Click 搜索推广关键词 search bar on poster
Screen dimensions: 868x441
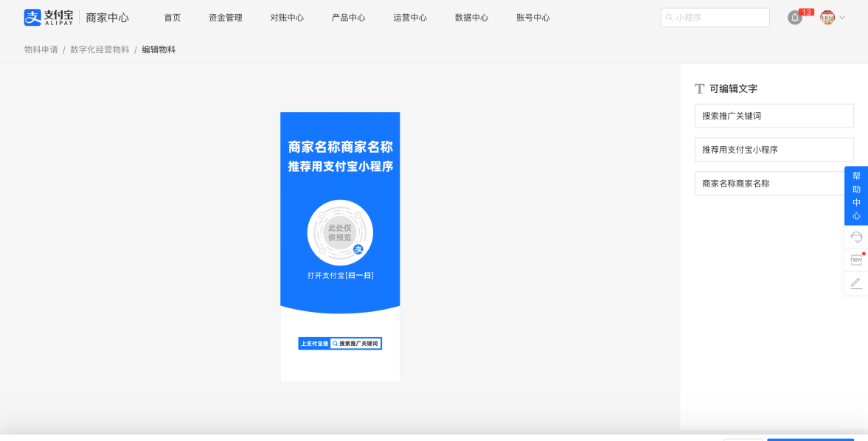(355, 344)
